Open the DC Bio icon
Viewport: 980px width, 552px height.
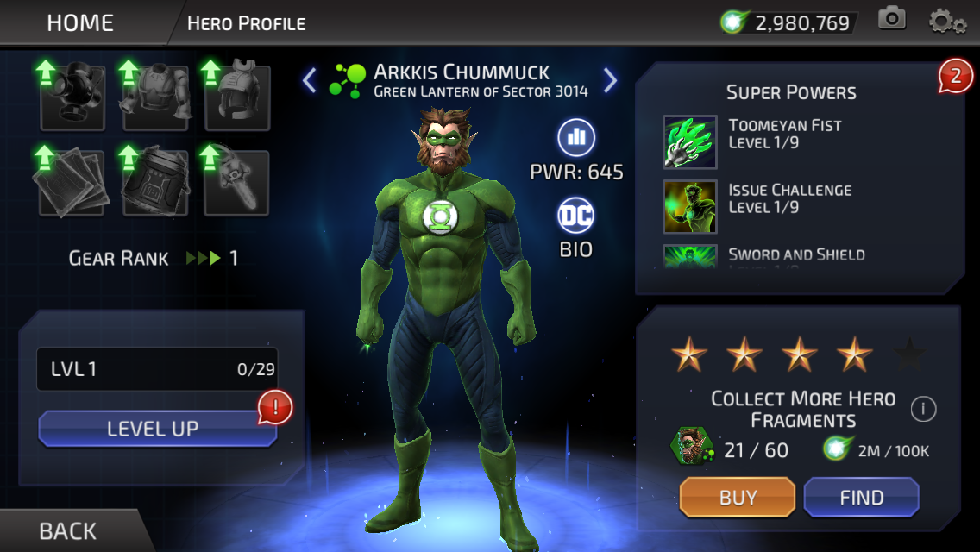575,216
